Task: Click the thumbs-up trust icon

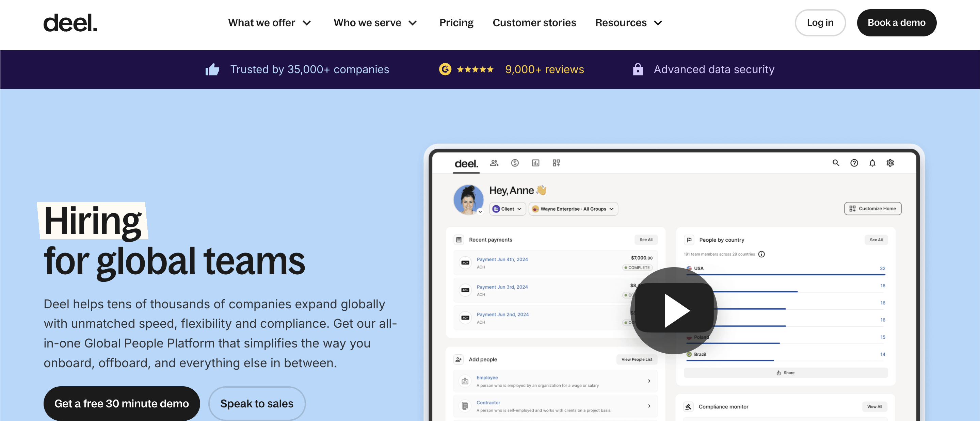Action: (212, 69)
